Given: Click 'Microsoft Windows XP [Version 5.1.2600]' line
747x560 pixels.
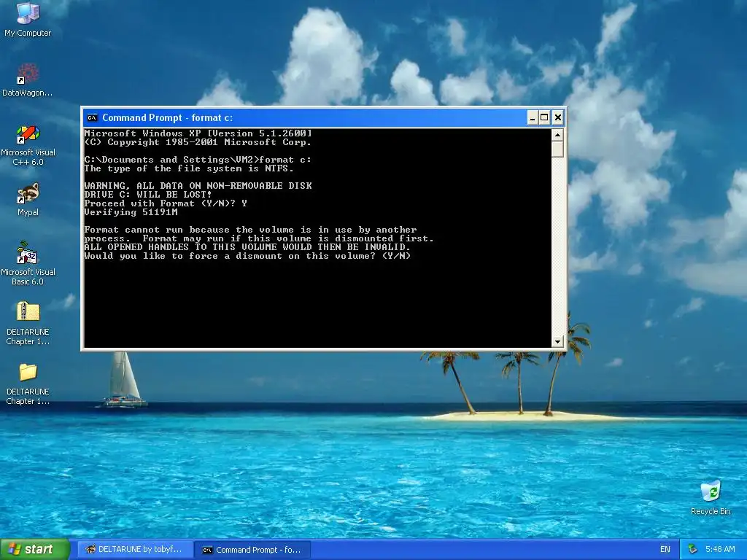Looking at the screenshot, I should tap(198, 133).
